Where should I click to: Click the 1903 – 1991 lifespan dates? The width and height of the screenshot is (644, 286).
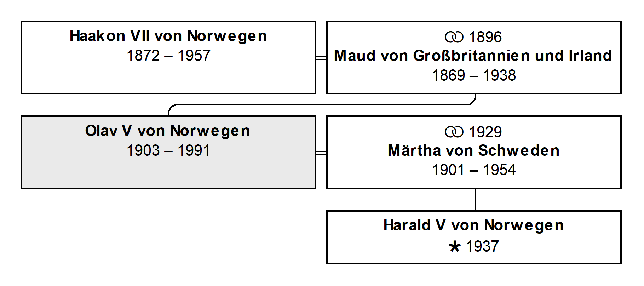coord(168,150)
